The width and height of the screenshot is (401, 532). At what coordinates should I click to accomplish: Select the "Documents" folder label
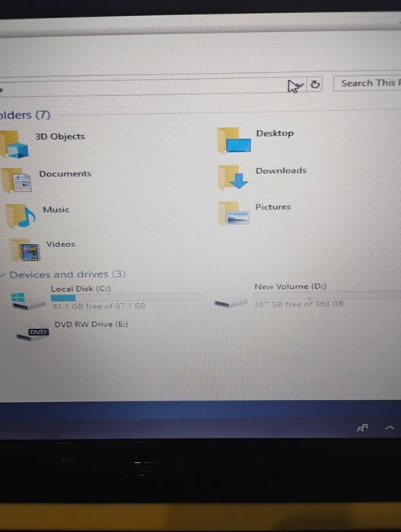pyautogui.click(x=65, y=174)
